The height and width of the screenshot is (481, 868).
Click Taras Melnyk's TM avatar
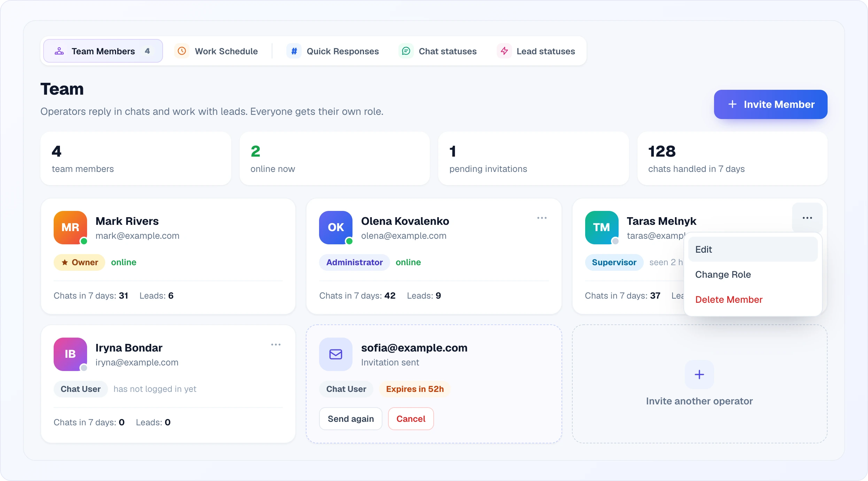602,227
